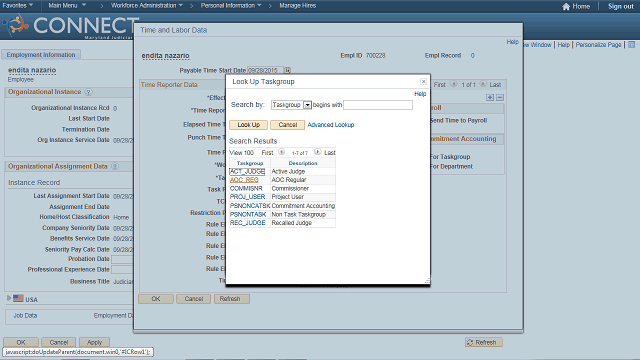This screenshot has width=640, height=360.
Task: Click the begins with text field
Action: pyautogui.click(x=378, y=105)
